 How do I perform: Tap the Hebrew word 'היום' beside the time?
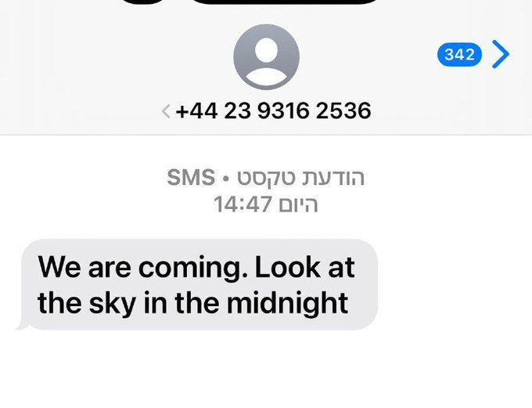pos(298,205)
